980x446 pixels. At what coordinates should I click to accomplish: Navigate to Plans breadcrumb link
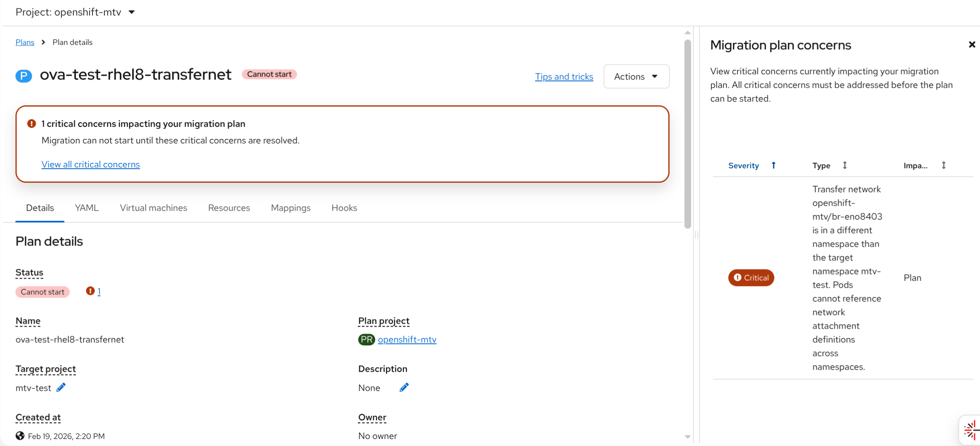25,42
